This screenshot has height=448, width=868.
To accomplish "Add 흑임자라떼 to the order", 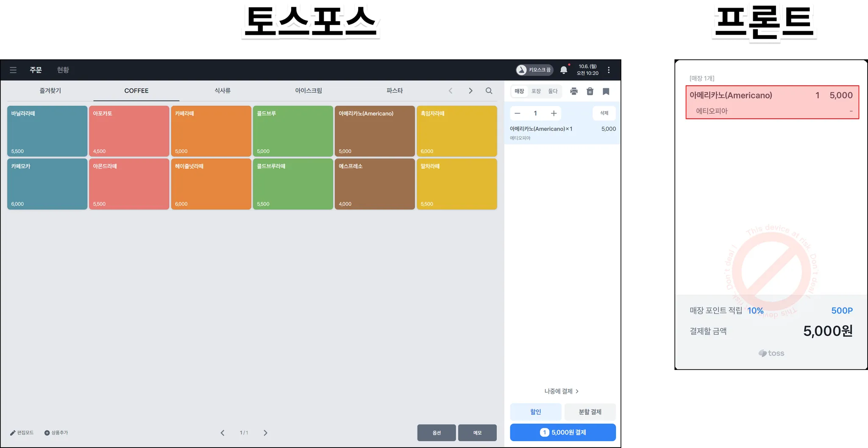I will [x=457, y=131].
